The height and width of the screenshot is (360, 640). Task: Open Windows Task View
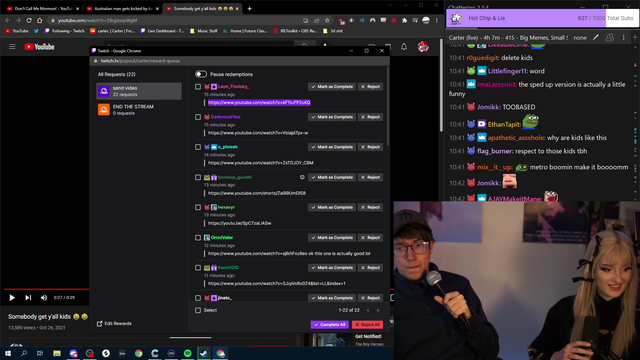click(40, 353)
